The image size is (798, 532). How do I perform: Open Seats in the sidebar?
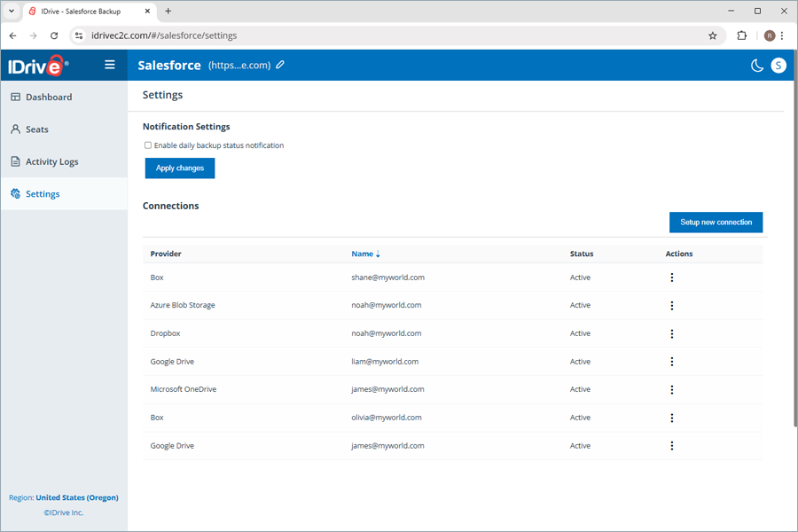pyautogui.click(x=37, y=129)
